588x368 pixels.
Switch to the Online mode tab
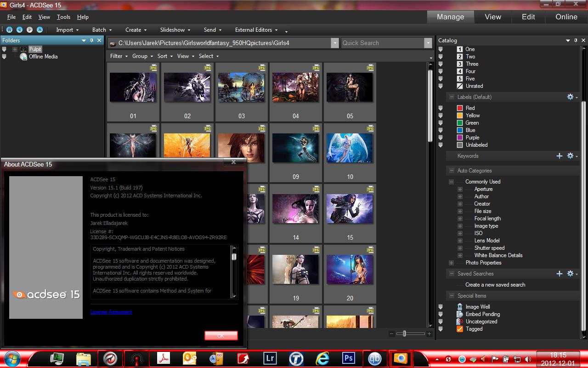pos(566,17)
